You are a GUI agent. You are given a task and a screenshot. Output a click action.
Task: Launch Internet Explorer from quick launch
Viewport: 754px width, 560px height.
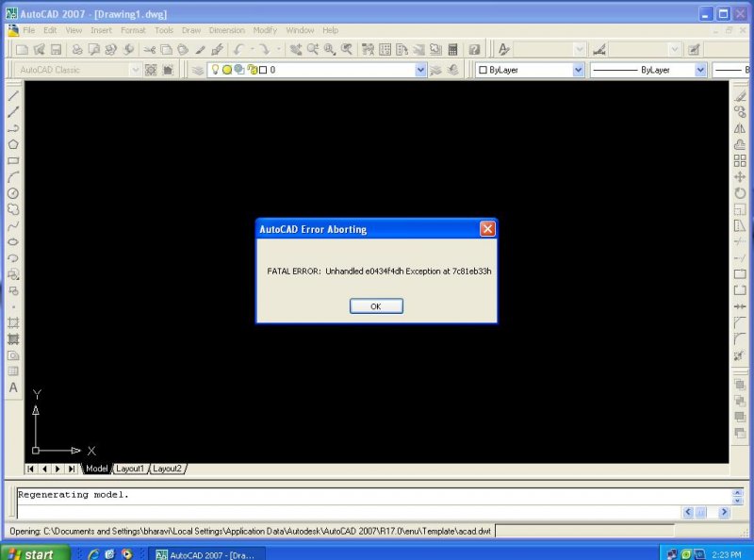point(93,554)
